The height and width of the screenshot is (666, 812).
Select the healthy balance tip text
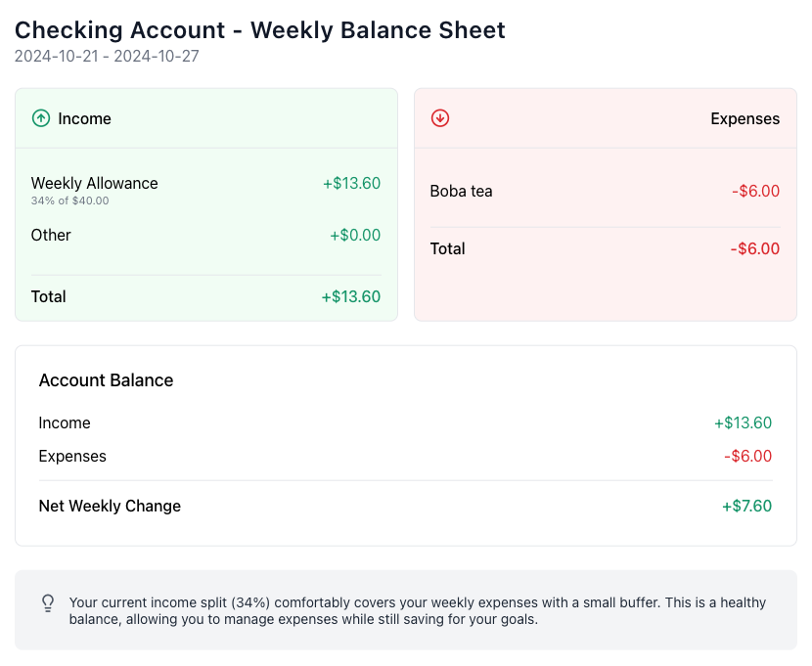416,611
